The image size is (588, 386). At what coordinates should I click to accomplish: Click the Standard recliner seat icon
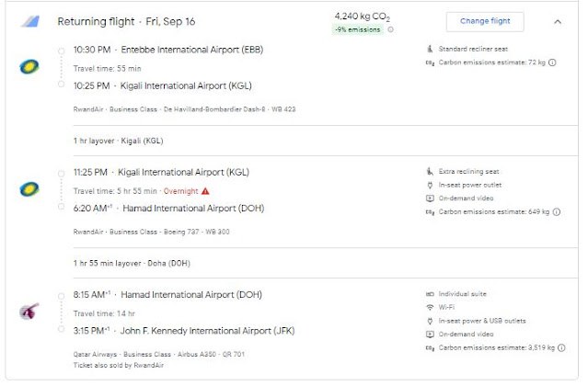pos(429,48)
